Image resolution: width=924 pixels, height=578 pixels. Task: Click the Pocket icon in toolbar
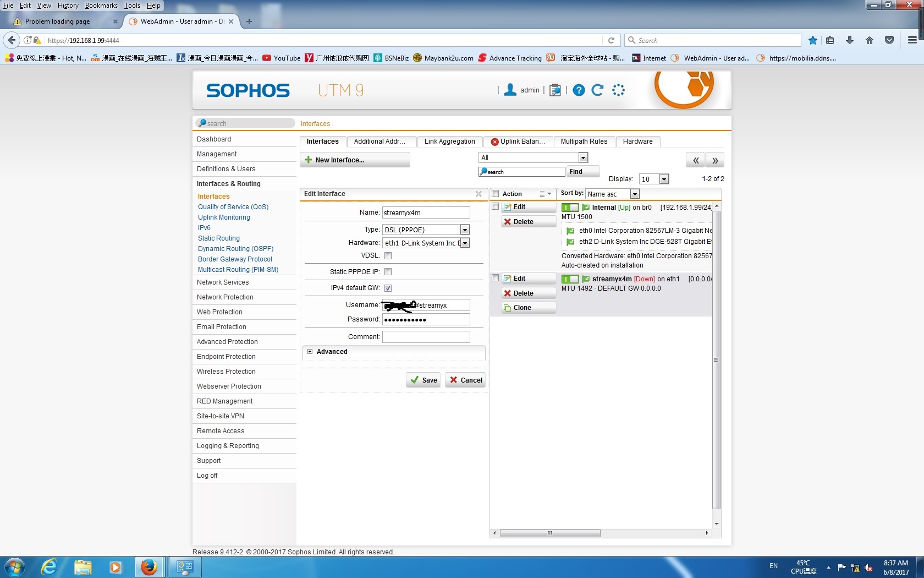[x=889, y=40]
